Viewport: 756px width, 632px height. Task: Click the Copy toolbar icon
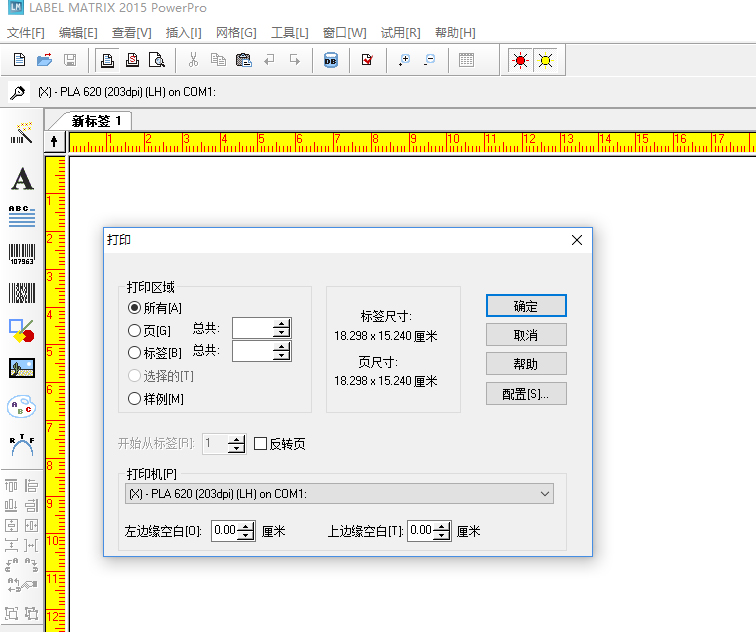point(218,60)
